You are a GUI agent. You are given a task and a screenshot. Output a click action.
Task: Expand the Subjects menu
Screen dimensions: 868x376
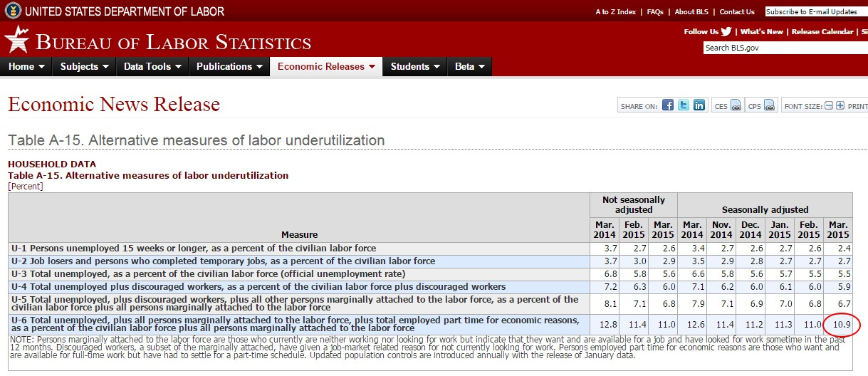(85, 66)
